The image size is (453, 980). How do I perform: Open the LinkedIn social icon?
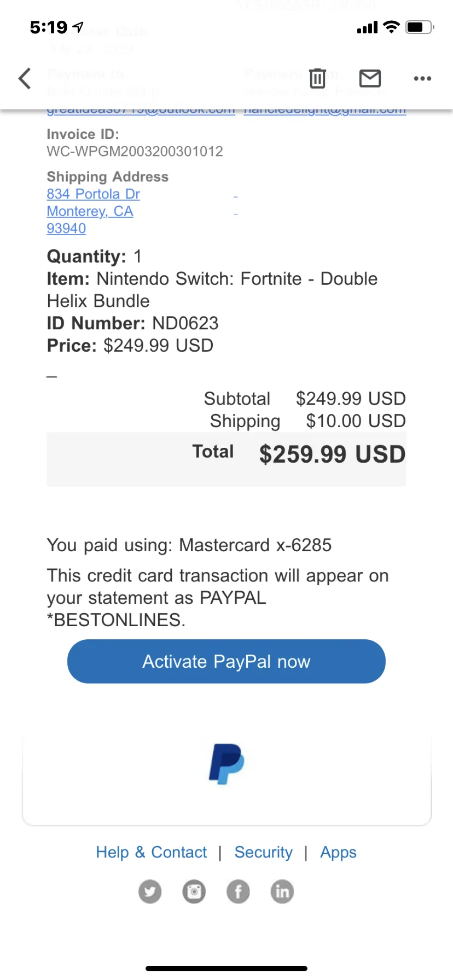click(282, 891)
